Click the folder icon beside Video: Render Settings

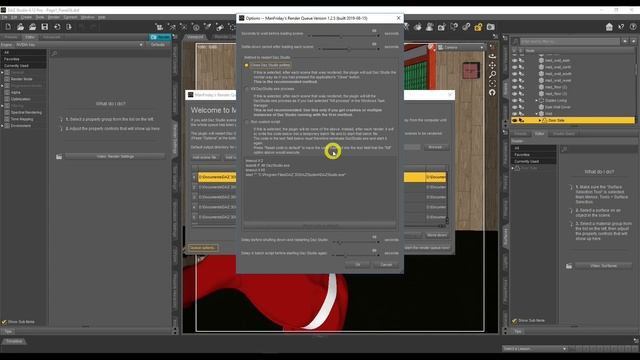(x=59, y=157)
